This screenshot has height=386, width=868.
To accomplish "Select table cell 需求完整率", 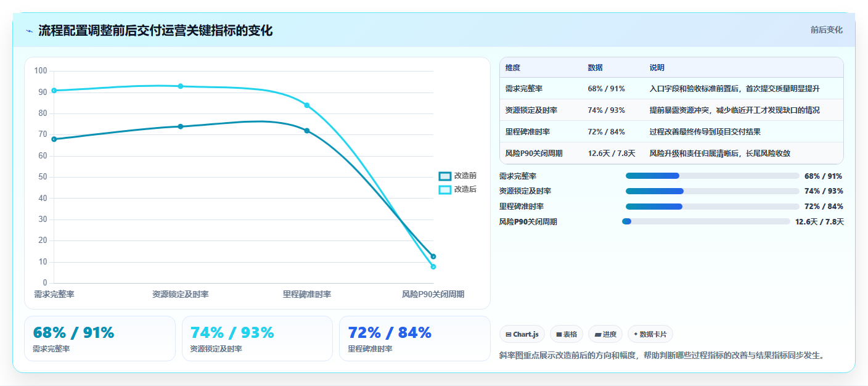I will click(524, 89).
